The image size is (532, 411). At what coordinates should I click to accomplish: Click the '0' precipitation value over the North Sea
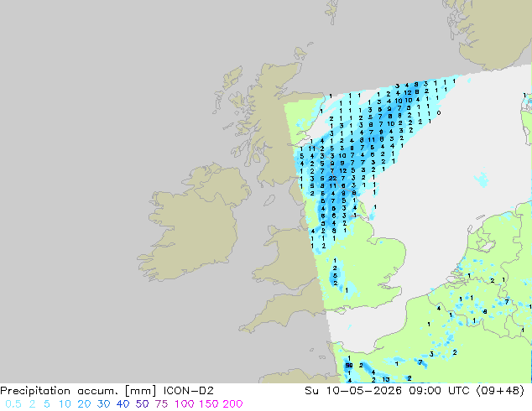click(x=439, y=112)
